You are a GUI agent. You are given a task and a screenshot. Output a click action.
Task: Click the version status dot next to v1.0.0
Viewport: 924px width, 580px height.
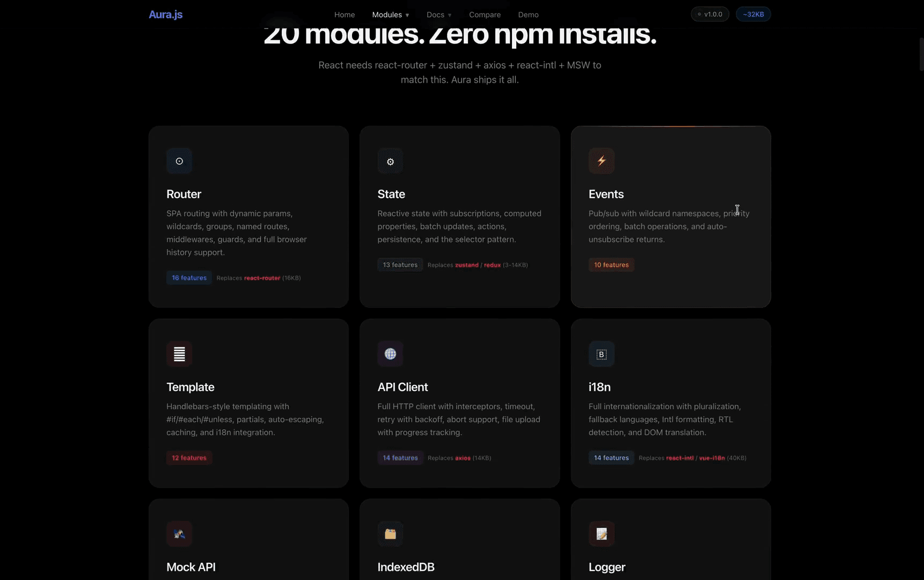tap(699, 14)
